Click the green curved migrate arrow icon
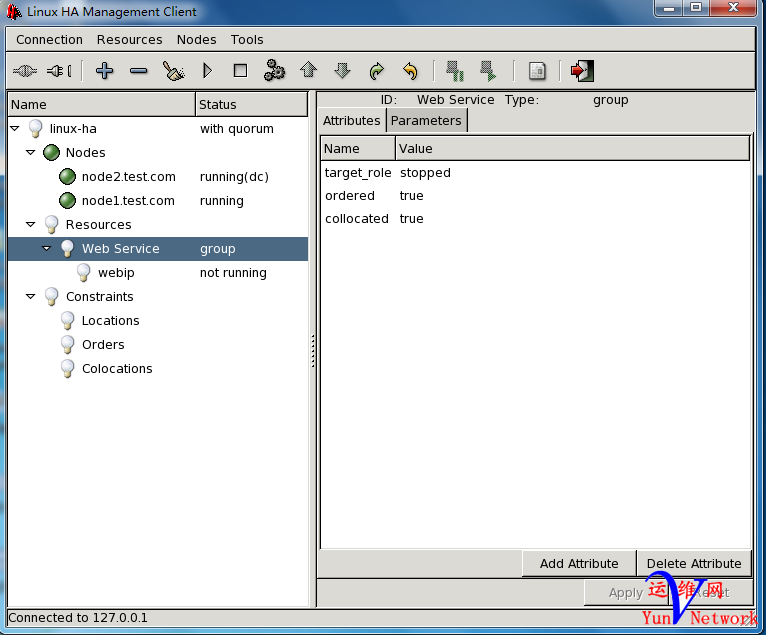Viewport: 766px width, 635px height. (x=377, y=71)
